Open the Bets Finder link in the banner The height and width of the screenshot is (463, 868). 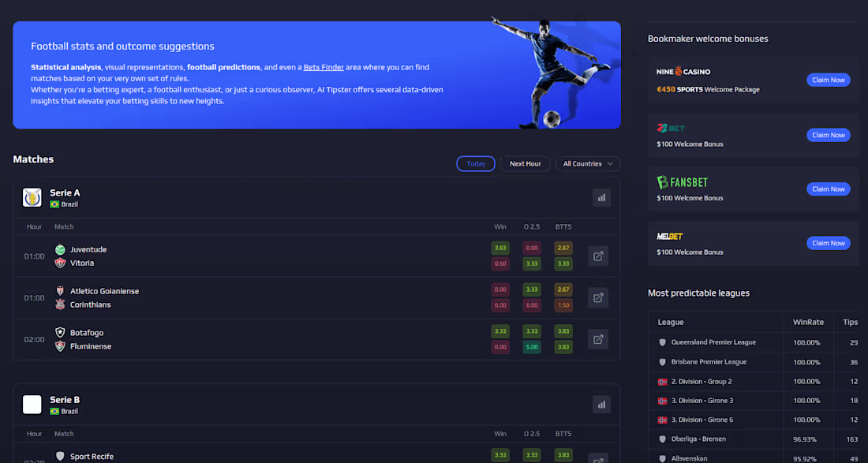[324, 67]
